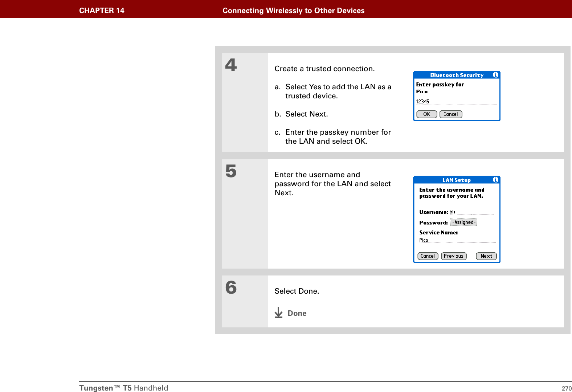Image resolution: width=572 pixels, height=392 pixels.
Task: Click the "Done" label text
Action: point(297,313)
